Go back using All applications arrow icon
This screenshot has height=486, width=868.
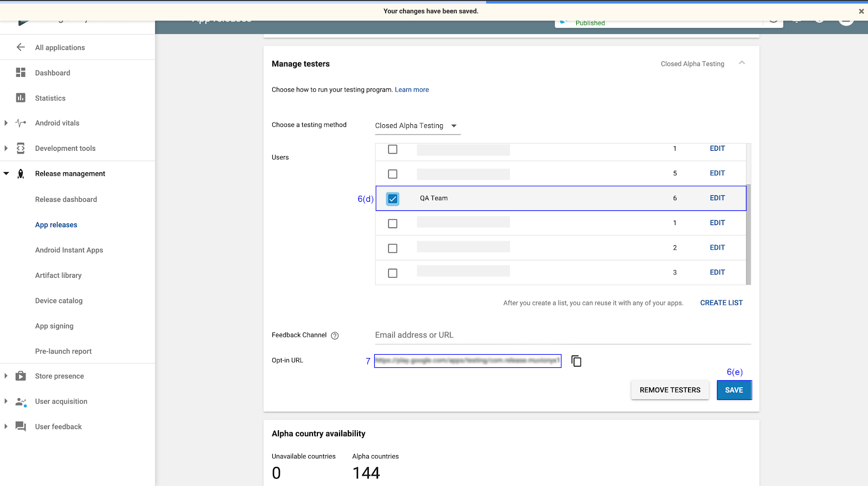pyautogui.click(x=21, y=47)
